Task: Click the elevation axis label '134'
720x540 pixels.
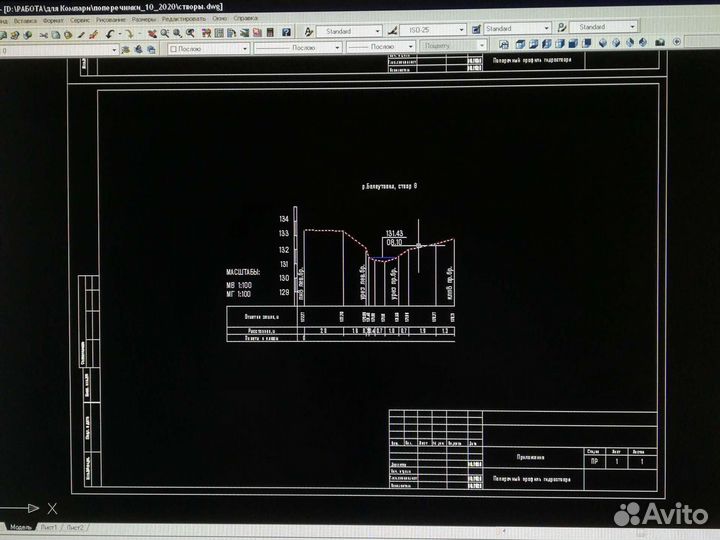Action: pos(284,219)
